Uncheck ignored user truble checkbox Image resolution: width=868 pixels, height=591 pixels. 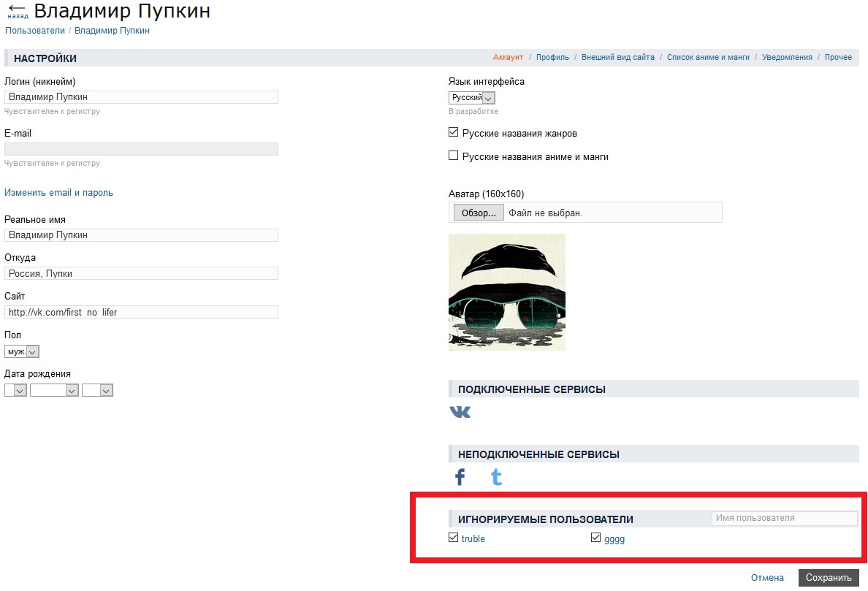[x=454, y=538]
